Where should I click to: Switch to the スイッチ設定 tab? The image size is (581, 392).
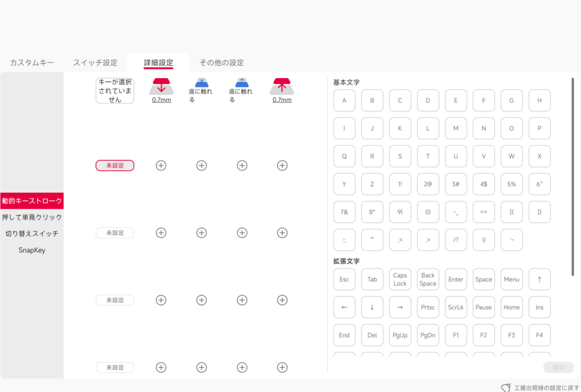95,62
